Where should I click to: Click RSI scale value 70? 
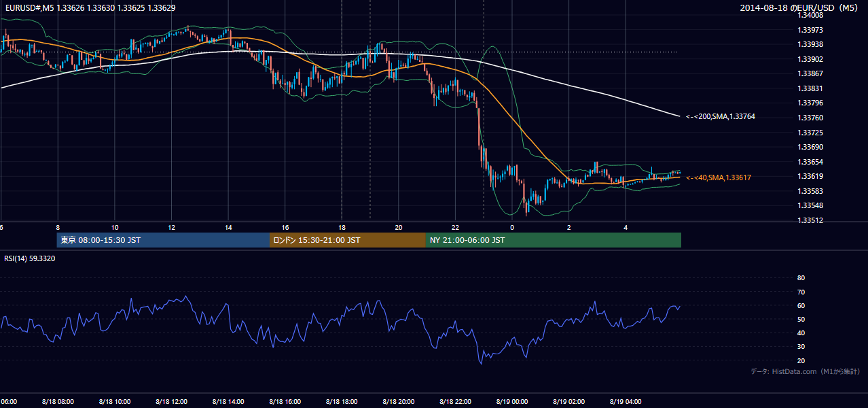(801, 292)
